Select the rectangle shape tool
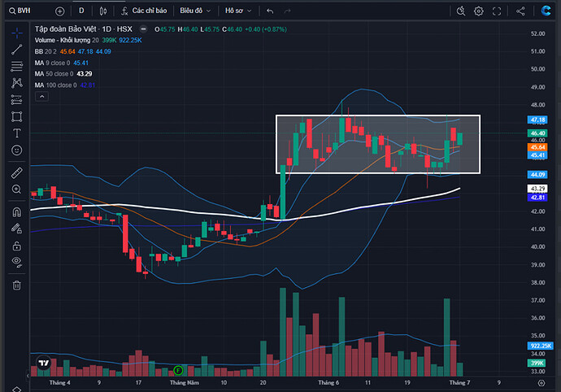Image resolution: width=561 pixels, height=392 pixels. pos(17,116)
